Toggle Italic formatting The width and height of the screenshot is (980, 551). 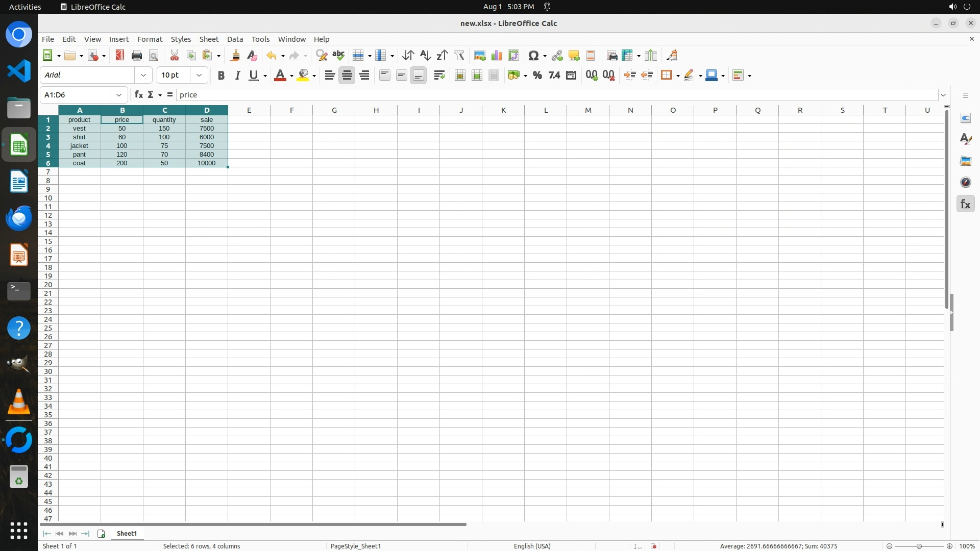(x=237, y=76)
